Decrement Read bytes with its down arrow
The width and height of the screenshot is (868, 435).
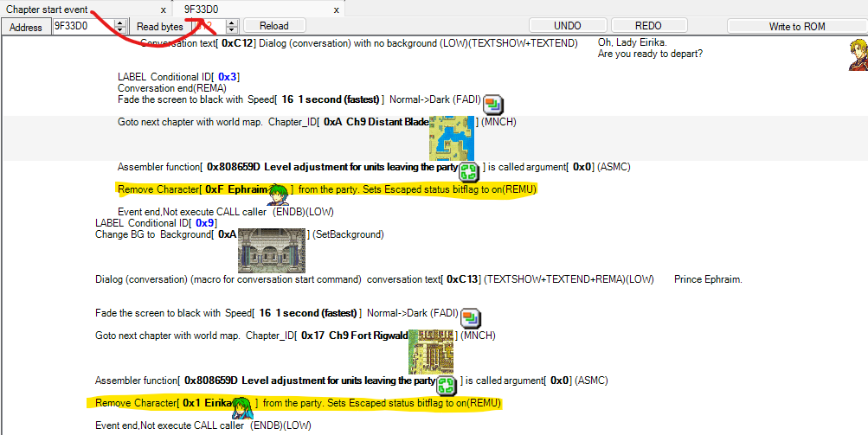[233, 30]
